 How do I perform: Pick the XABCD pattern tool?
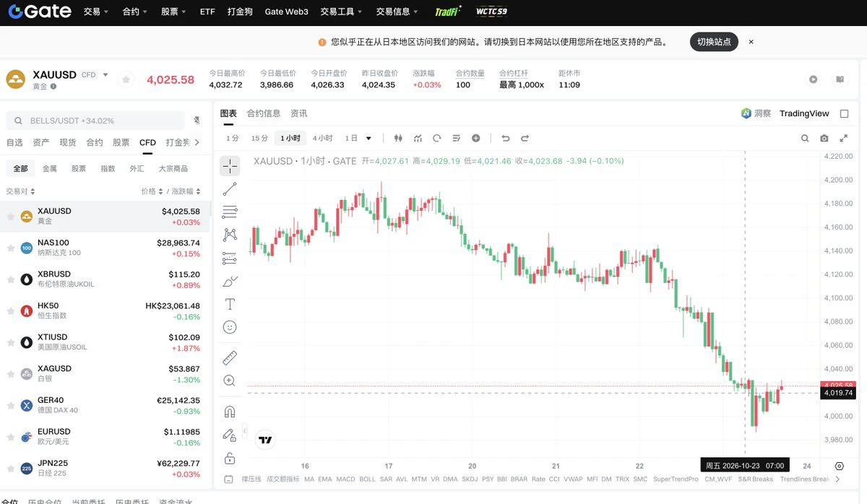tap(230, 235)
